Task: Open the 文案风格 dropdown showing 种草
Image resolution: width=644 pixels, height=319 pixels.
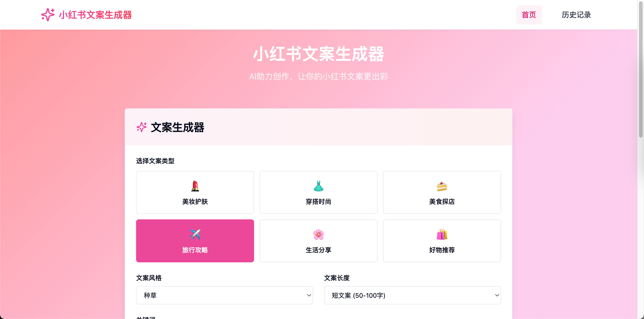Action: coord(224,295)
